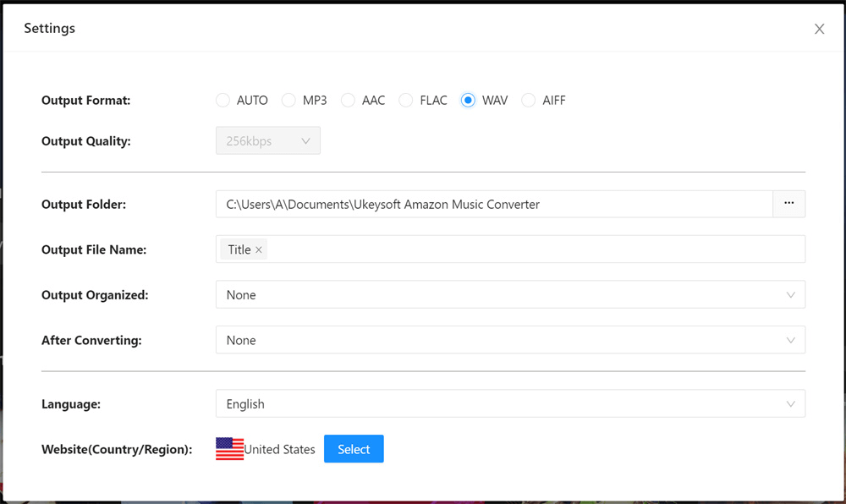The image size is (846, 504).
Task: Select the WAV output format
Action: (469, 100)
